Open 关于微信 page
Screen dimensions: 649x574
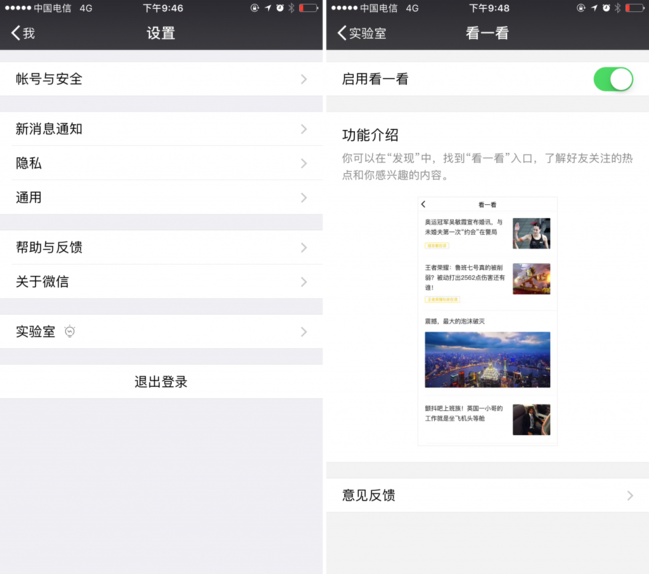tap(161, 282)
